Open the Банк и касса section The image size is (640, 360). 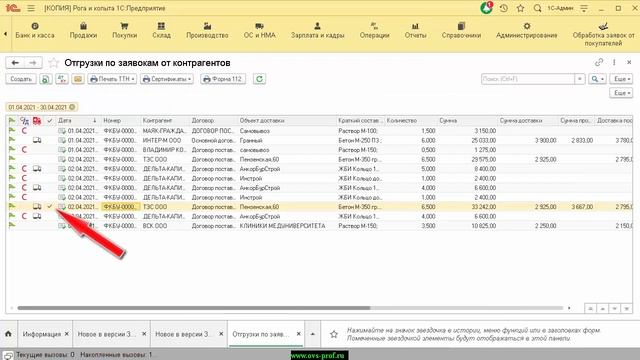point(35,31)
